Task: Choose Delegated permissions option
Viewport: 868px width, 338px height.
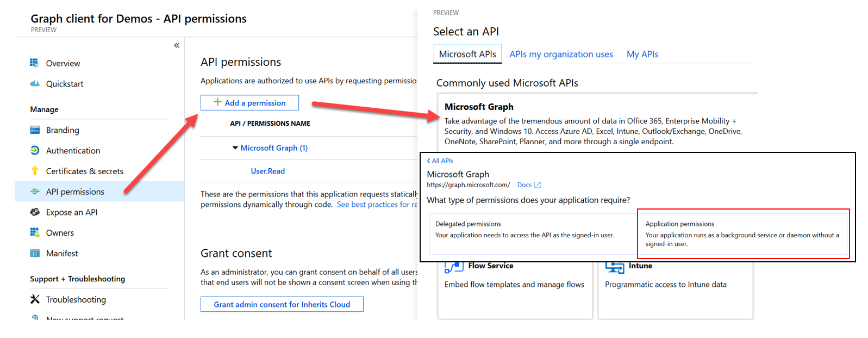Action: pos(533,233)
